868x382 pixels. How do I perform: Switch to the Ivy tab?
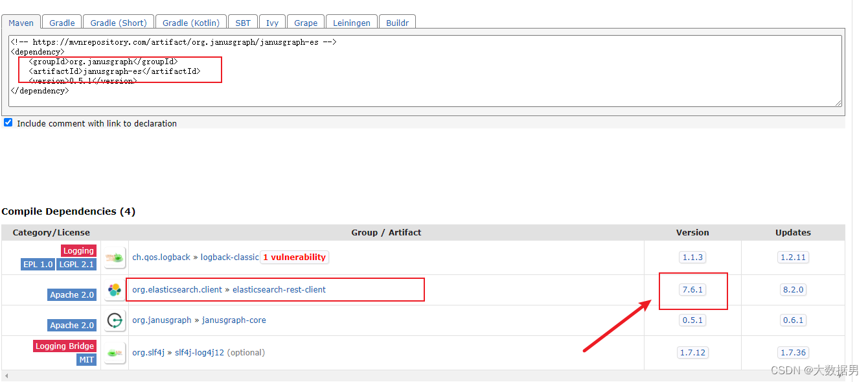[272, 22]
